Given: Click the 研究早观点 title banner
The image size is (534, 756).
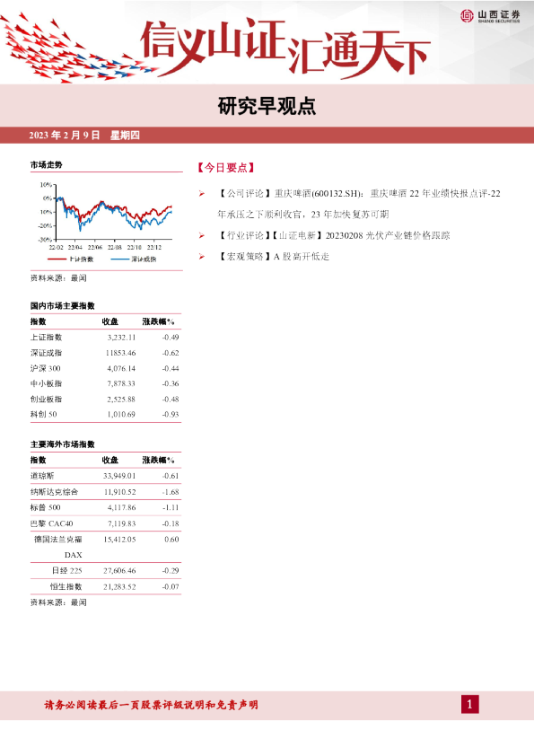Looking at the screenshot, I should pyautogui.click(x=267, y=107).
